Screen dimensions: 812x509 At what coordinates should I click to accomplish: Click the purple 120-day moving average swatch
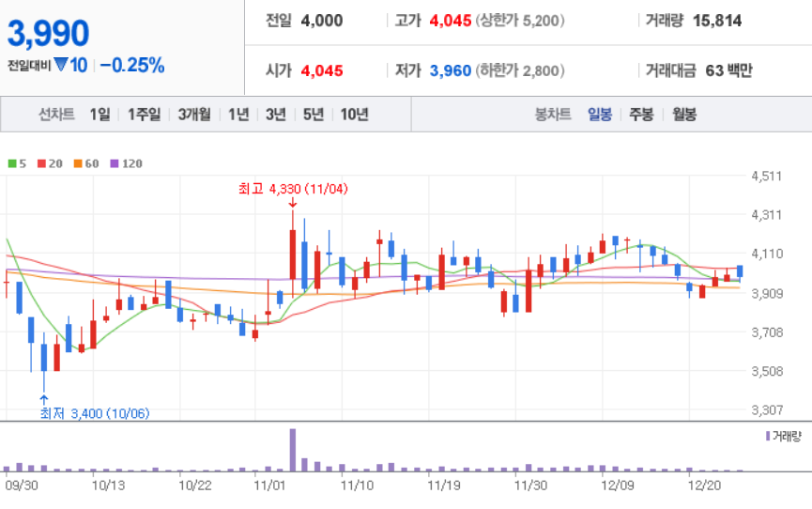pos(115,163)
